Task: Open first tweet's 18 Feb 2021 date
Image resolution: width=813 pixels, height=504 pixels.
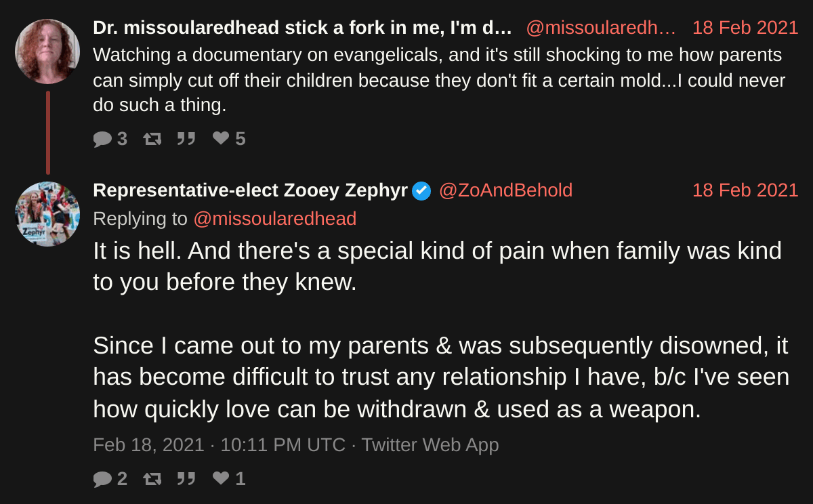Action: click(x=745, y=28)
